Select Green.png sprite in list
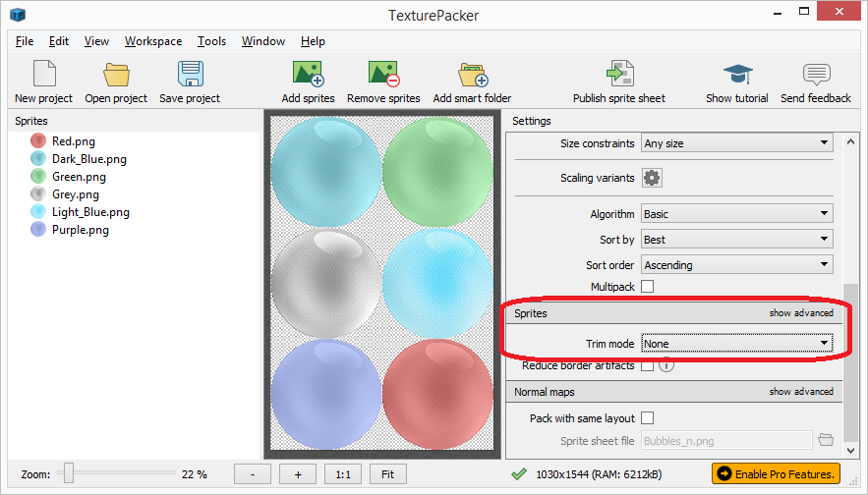Screen dimensions: 868x495 pyautogui.click(x=68, y=177)
